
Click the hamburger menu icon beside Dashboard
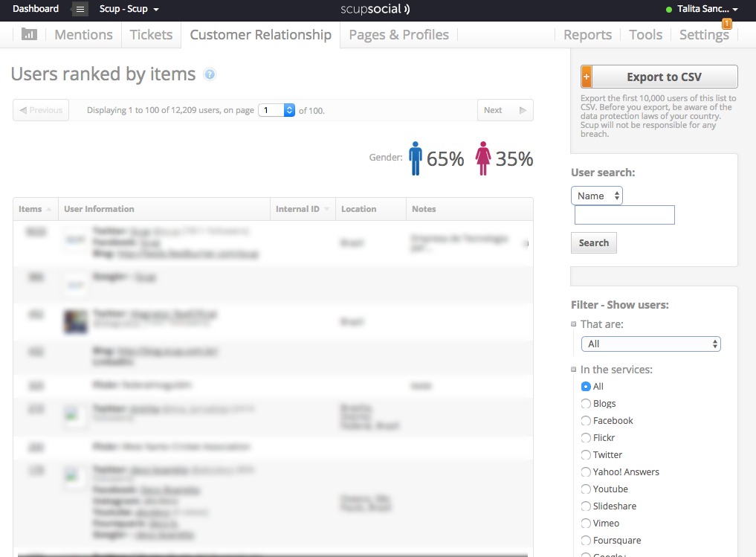coord(80,9)
